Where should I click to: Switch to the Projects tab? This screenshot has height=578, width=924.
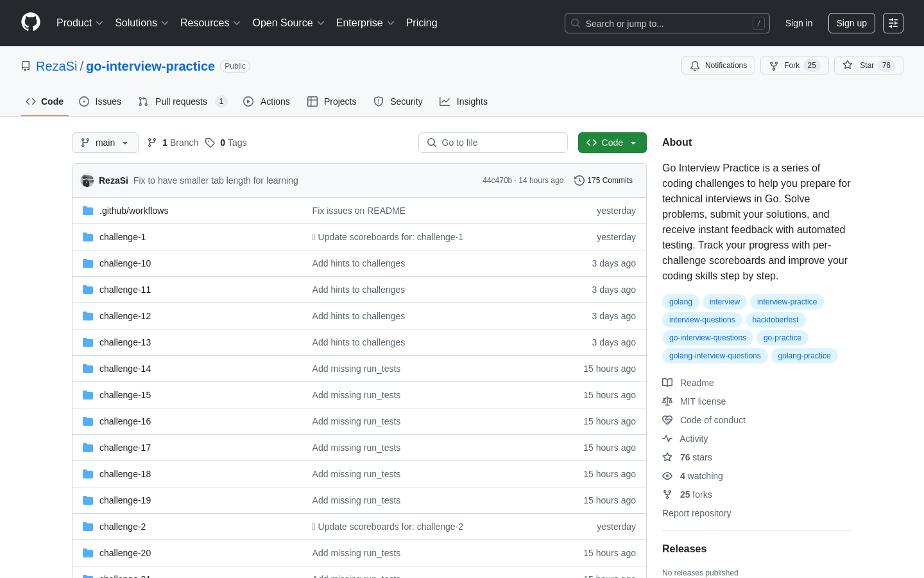pyautogui.click(x=332, y=101)
